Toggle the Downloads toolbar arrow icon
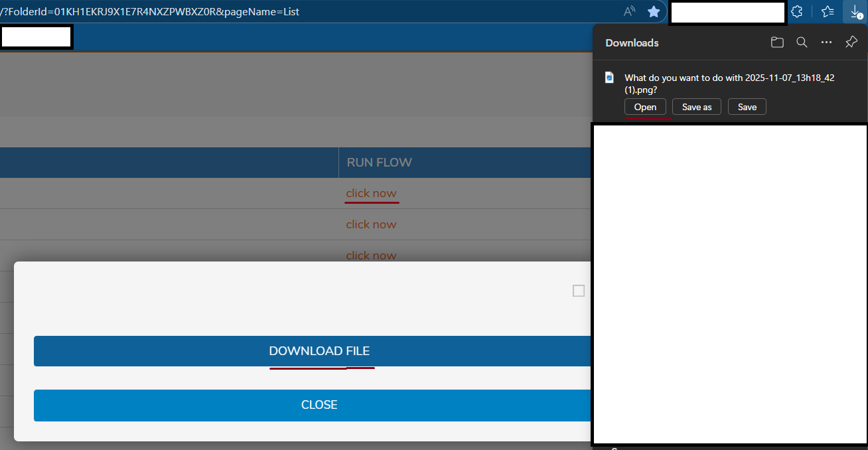Screen dimensions: 868x450 click(x=854, y=11)
